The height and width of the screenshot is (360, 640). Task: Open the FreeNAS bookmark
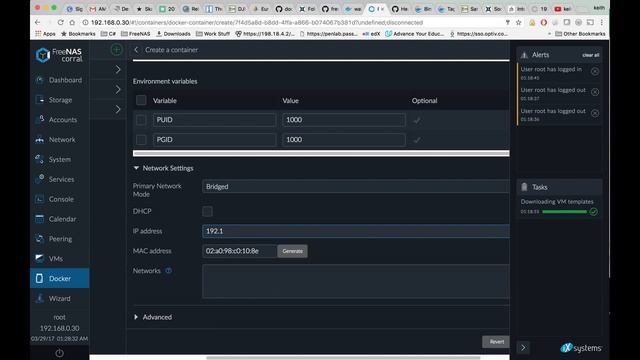[x=136, y=34]
